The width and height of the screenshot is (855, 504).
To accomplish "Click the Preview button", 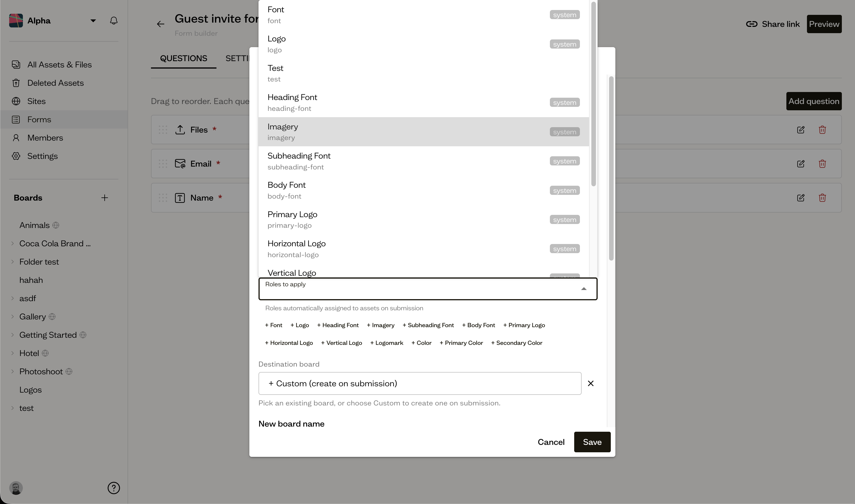I will pos(824,24).
